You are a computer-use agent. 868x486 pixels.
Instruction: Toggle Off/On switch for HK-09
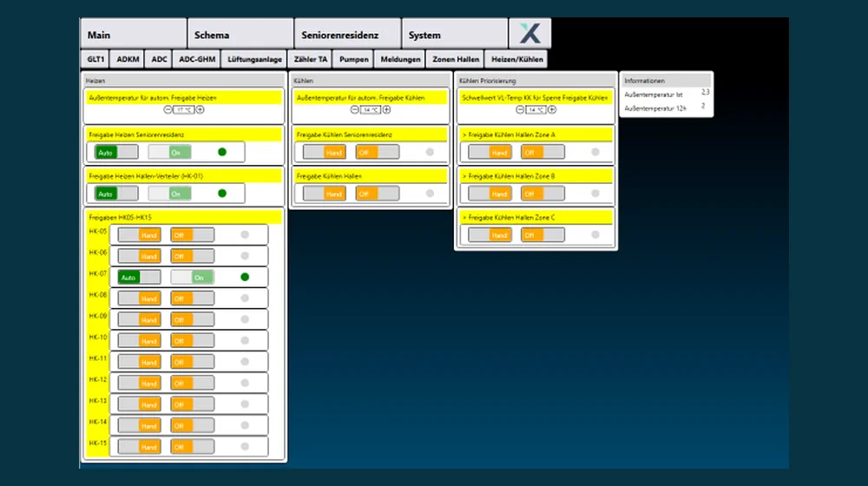(x=192, y=319)
